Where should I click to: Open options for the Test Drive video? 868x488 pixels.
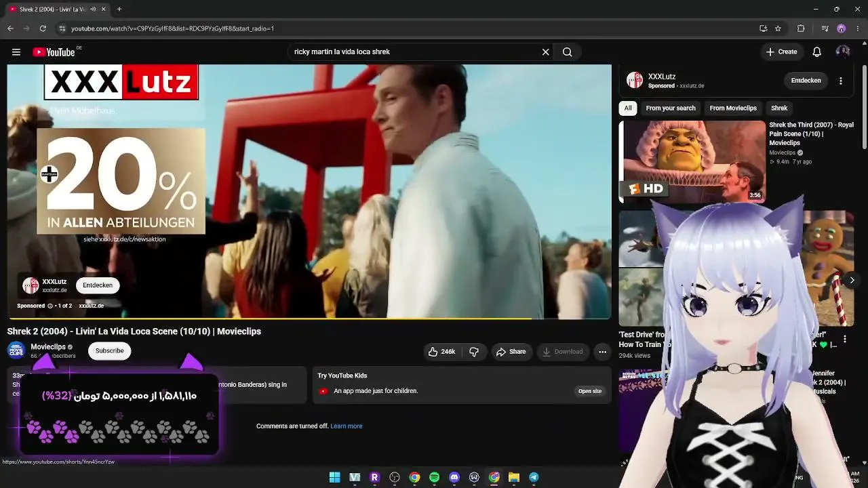pyautogui.click(x=845, y=339)
